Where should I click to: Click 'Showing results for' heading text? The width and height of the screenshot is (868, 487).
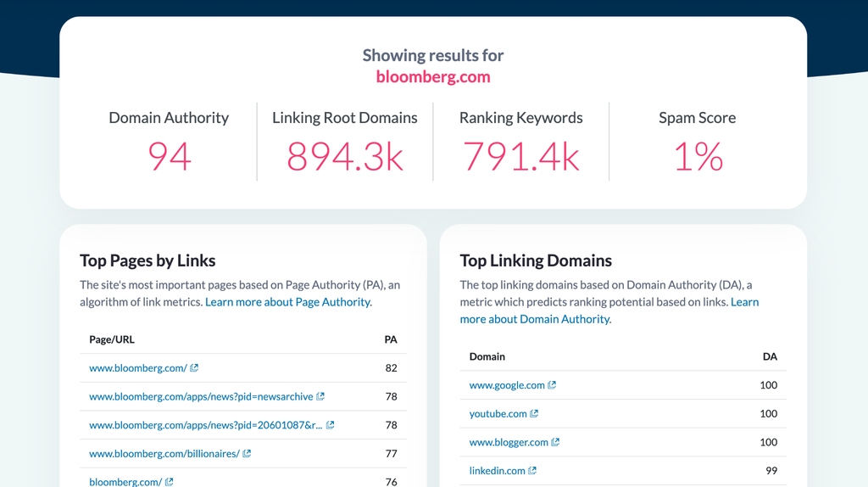[433, 55]
